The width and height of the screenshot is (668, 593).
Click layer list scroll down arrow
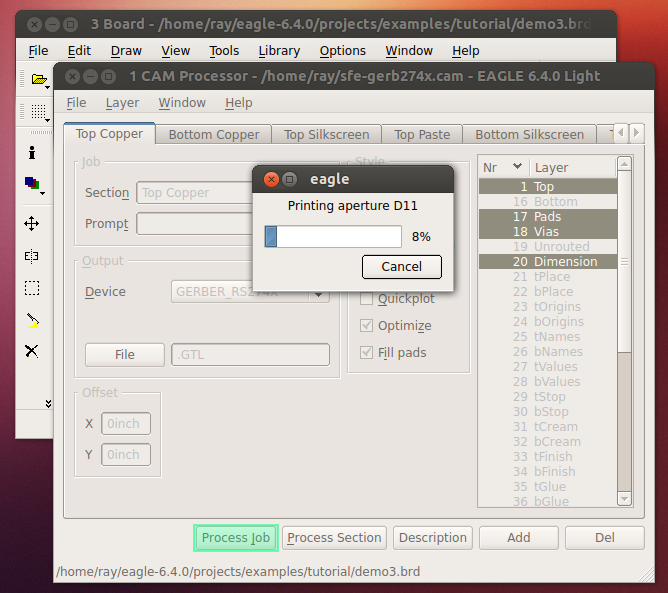click(624, 498)
